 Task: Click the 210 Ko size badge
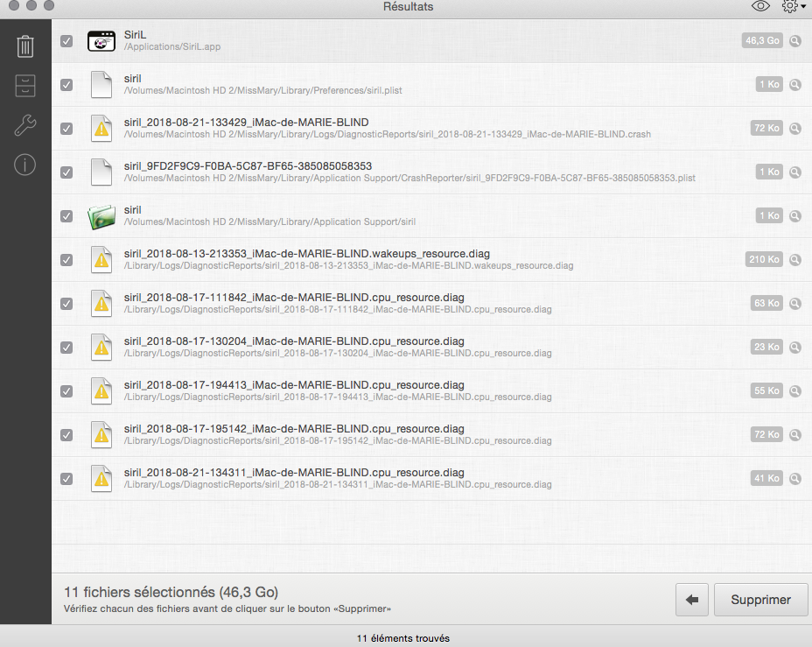764,259
